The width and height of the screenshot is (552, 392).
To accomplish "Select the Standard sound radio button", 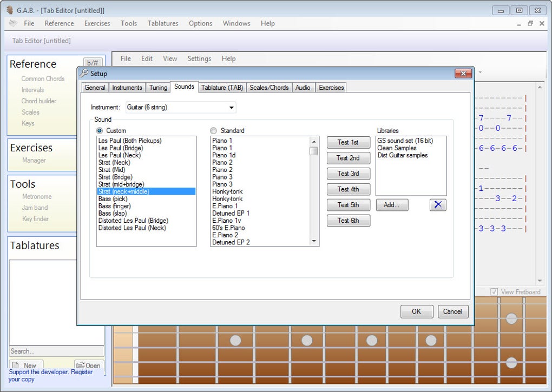I will (213, 131).
